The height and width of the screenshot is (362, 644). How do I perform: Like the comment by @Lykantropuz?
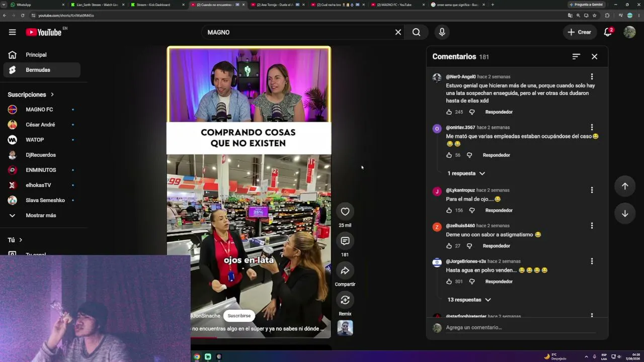[449, 211]
